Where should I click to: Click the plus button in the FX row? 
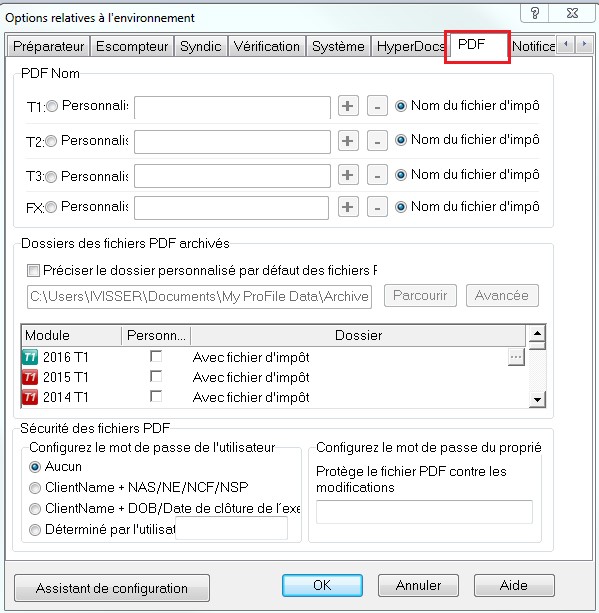point(348,207)
